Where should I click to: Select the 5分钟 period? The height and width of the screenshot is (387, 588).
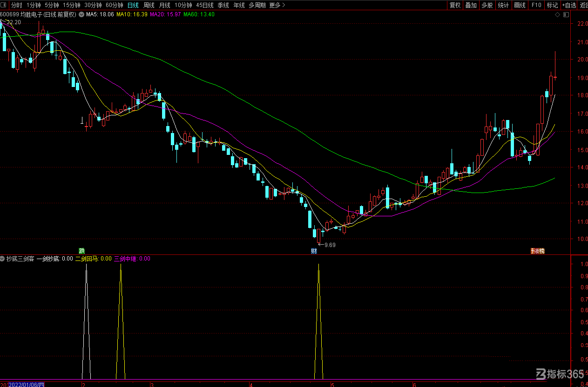pyautogui.click(x=52, y=5)
